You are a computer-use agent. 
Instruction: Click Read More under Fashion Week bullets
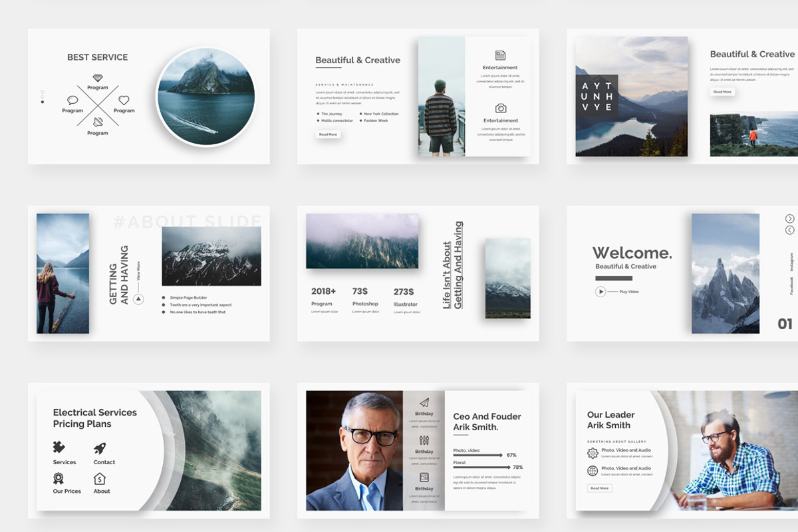[328, 134]
